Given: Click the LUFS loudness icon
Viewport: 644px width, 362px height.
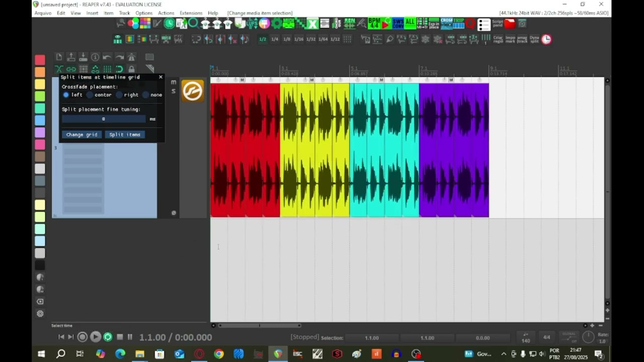Looking at the screenshot, I should tap(252, 23).
